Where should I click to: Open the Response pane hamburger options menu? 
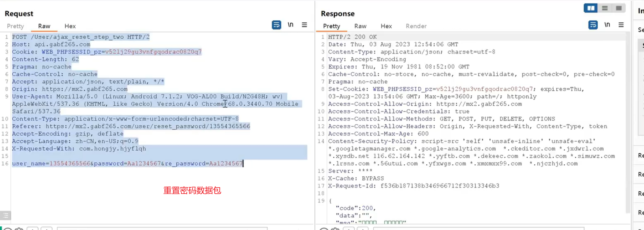621,25
